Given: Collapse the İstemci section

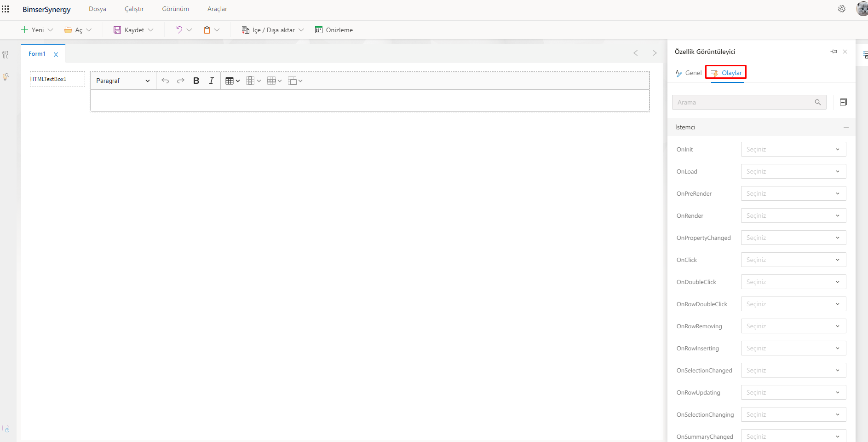Looking at the screenshot, I should tap(846, 127).
